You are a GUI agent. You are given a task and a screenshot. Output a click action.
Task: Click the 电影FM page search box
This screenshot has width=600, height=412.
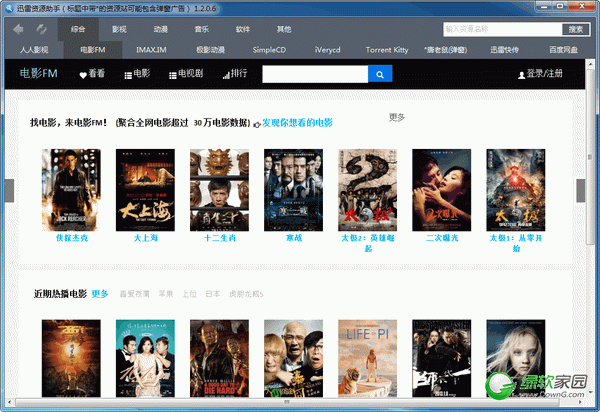tap(315, 74)
